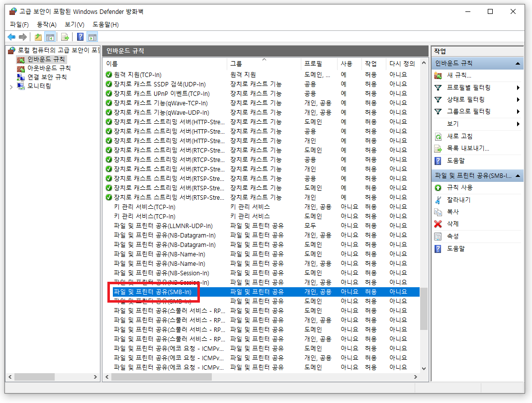Open the 파일(F) menu
This screenshot has height=403, width=532.
click(x=19, y=24)
